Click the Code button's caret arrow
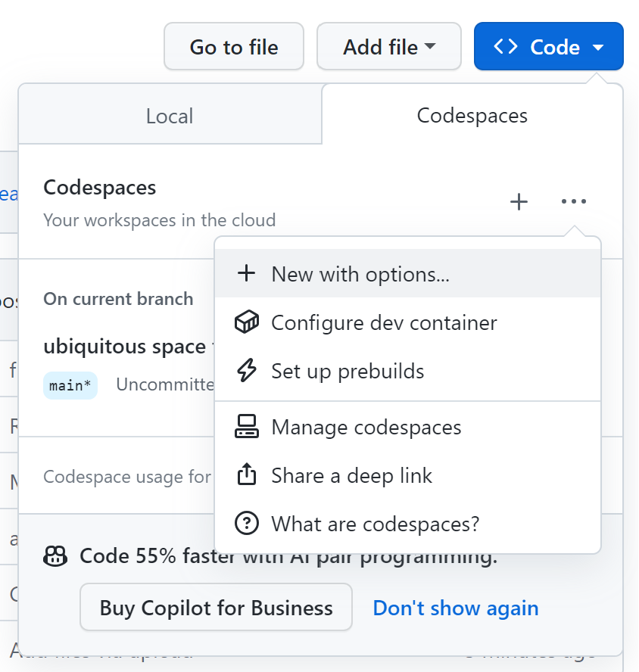 [598, 47]
